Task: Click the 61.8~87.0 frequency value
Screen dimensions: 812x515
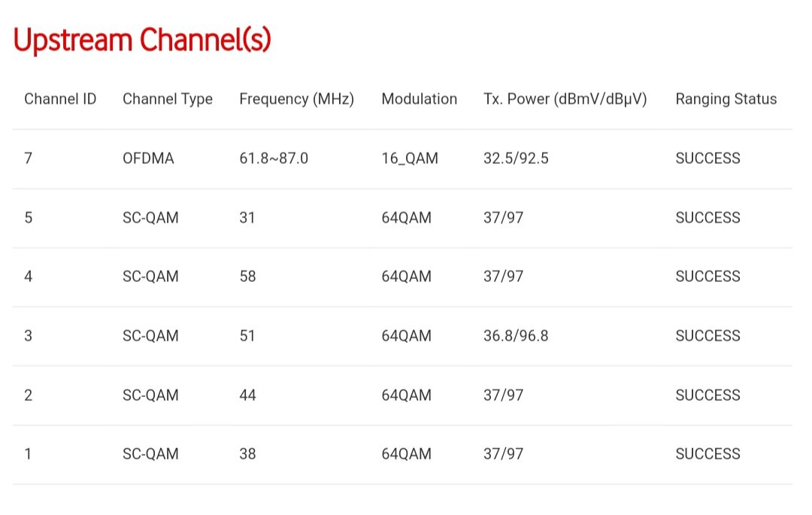Action: coord(274,159)
